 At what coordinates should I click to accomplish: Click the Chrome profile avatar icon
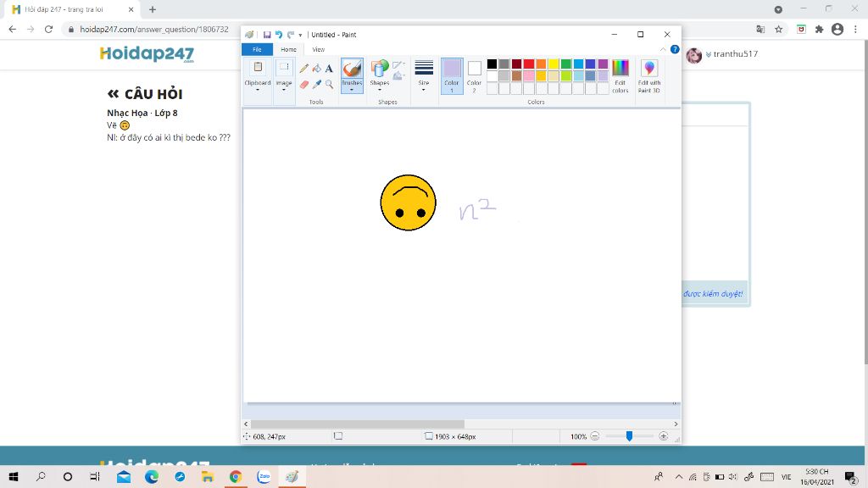[x=837, y=30]
